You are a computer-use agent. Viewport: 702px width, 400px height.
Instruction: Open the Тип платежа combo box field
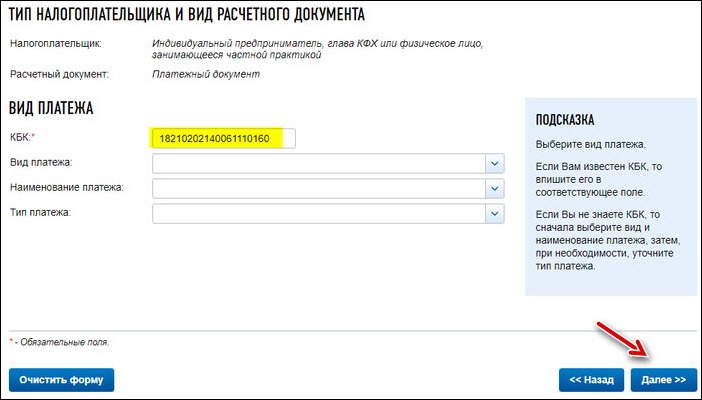(328, 214)
